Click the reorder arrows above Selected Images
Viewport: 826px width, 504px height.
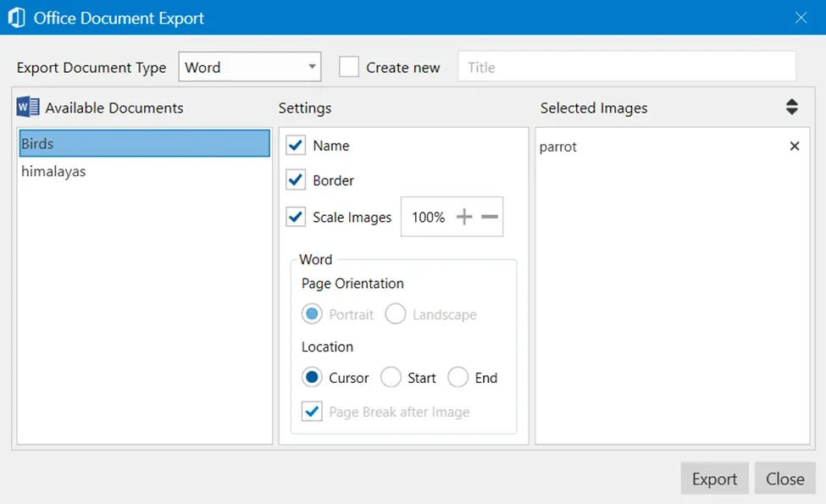(x=791, y=107)
